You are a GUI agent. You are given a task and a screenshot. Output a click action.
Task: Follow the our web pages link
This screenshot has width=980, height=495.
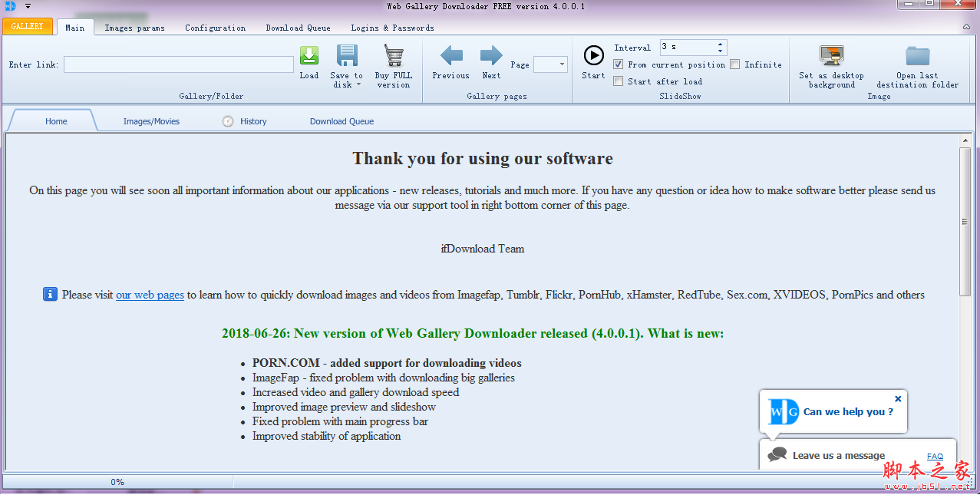(x=150, y=295)
